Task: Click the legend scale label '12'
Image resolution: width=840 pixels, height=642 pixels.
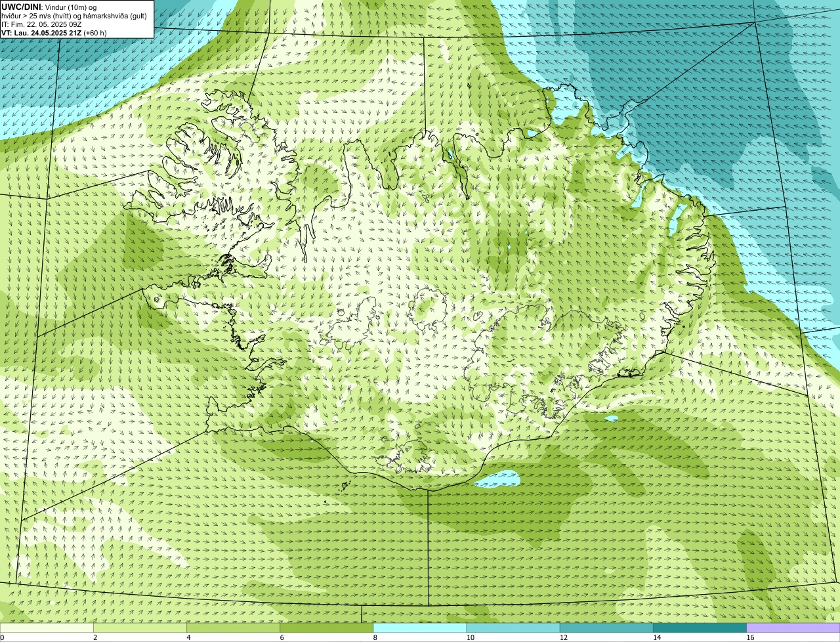Action: point(564,637)
